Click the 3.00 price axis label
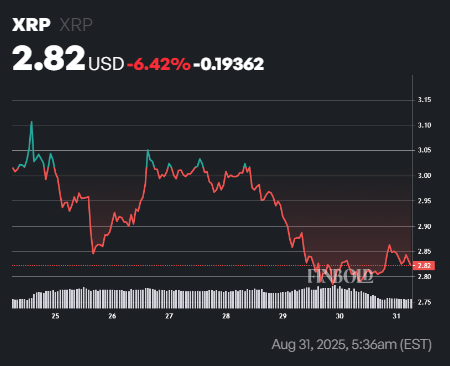This screenshot has height=366, width=450. tap(425, 176)
